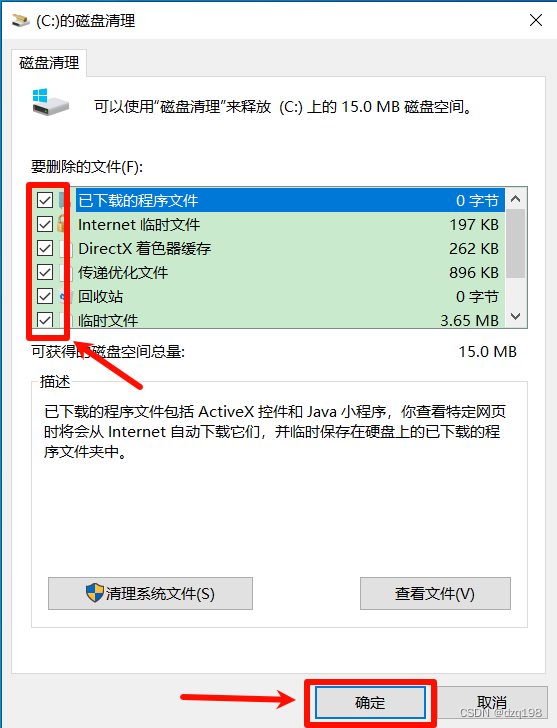
Task: Click the 确定 button
Action: point(370,702)
